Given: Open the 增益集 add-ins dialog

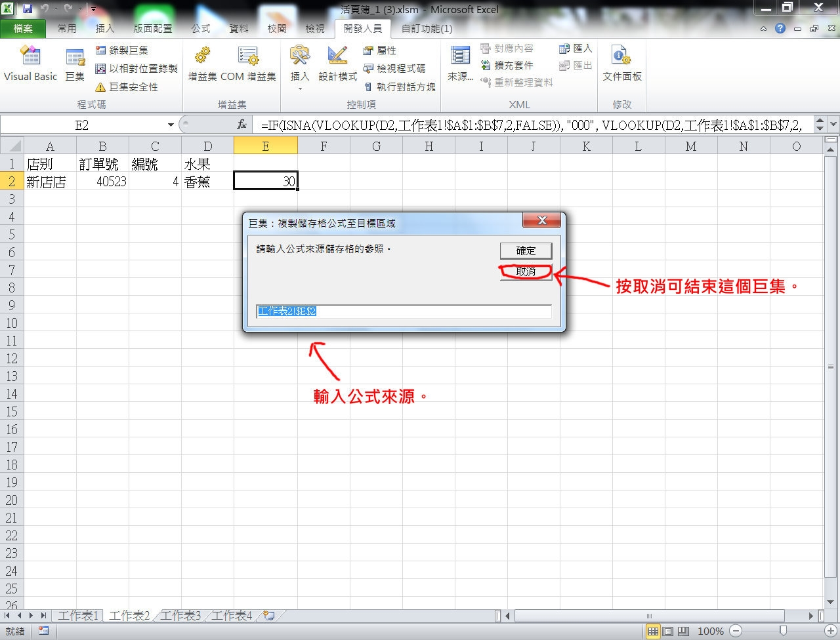Looking at the screenshot, I should pos(202,64).
